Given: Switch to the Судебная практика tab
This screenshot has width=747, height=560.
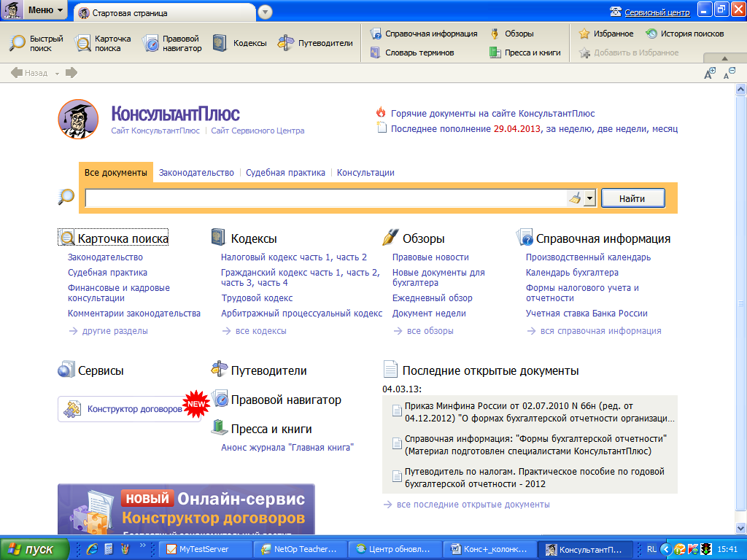Looking at the screenshot, I should tap(285, 172).
